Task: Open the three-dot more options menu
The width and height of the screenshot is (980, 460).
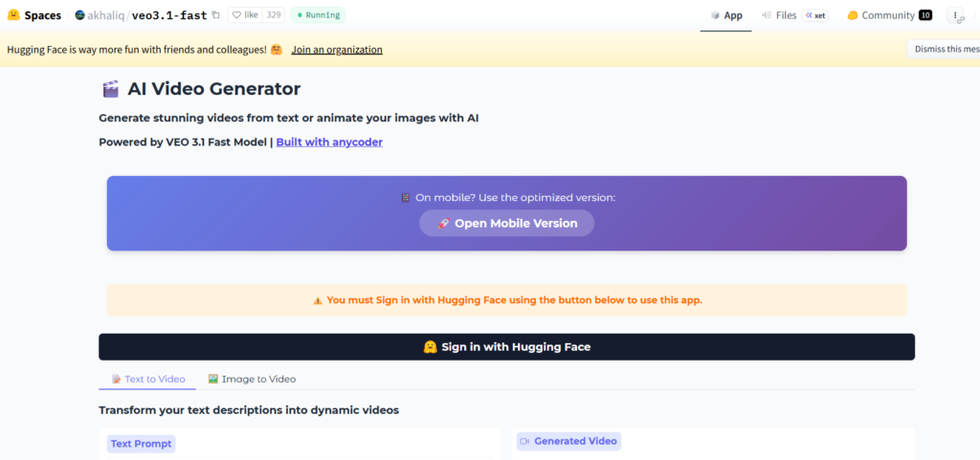Action: [x=955, y=15]
